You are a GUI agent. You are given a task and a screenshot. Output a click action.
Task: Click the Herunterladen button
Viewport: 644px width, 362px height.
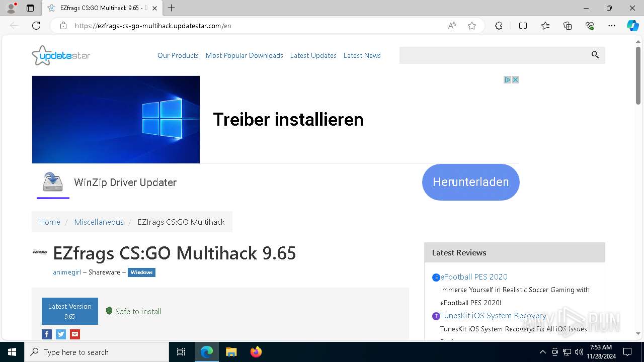(471, 182)
